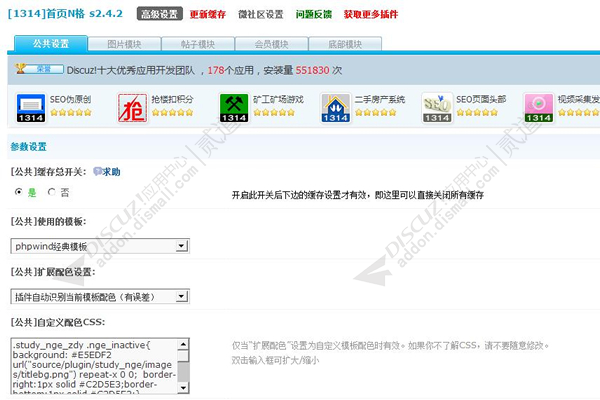This screenshot has height=400, width=600.
Task: Open the 二手房产系统 house icon
Action: point(334,106)
